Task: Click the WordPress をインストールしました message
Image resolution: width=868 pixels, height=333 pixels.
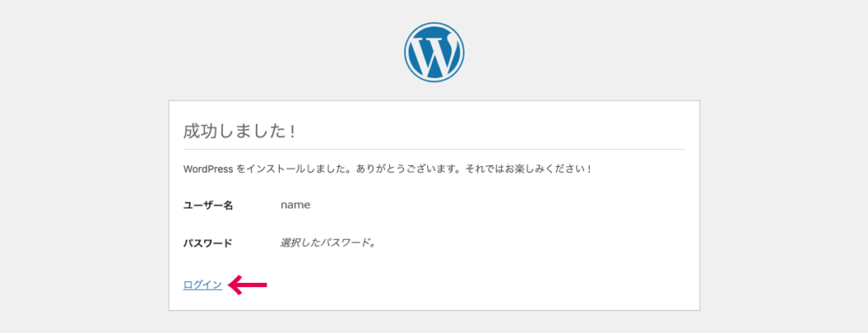Action: pos(387,169)
